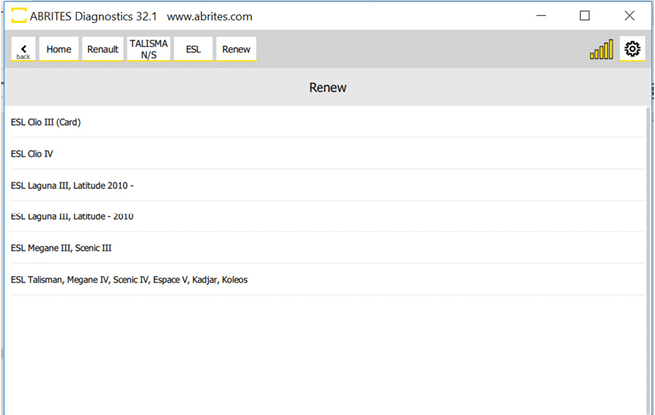Open settings via the gear icon
The width and height of the screenshot is (655, 415).
pos(632,49)
